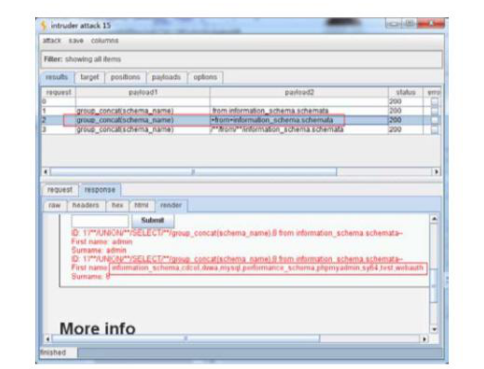This screenshot has height=369, width=484.
Task: Toggle error checkbox for request 2
Action: [x=434, y=120]
